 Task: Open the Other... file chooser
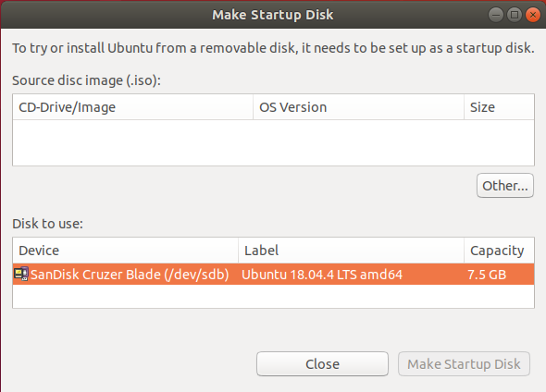click(505, 186)
